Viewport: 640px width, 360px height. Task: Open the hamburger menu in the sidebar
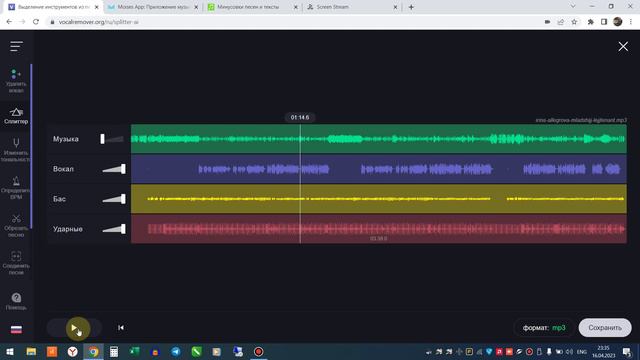point(16,46)
